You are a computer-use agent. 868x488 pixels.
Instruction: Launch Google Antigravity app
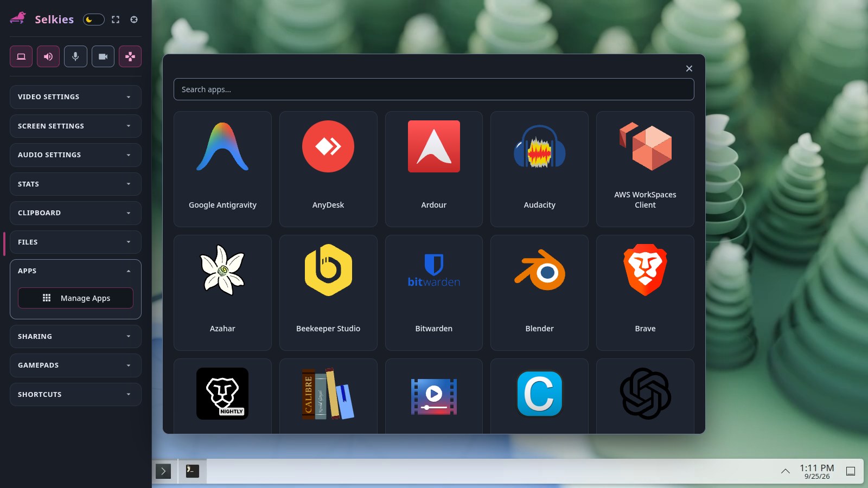222,169
